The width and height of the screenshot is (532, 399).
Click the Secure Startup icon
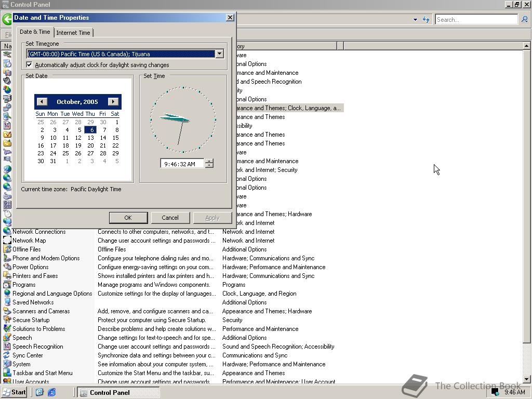tap(7, 320)
